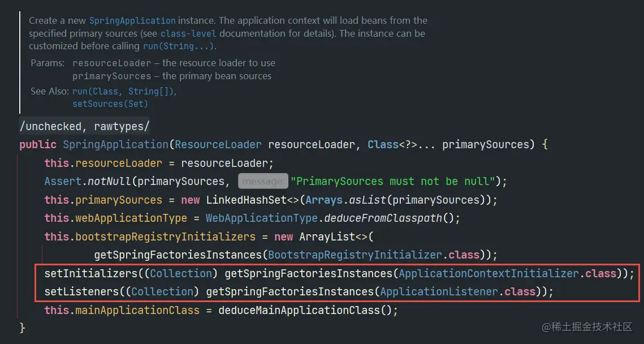Click resourceLoader in the Params doc section

[113, 63]
